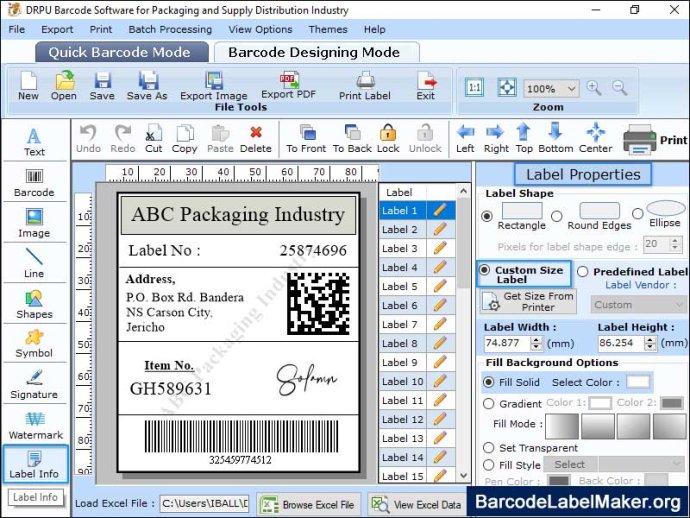The height and width of the screenshot is (518, 690).
Task: Click Label Height stepper arrows
Action: (x=650, y=343)
